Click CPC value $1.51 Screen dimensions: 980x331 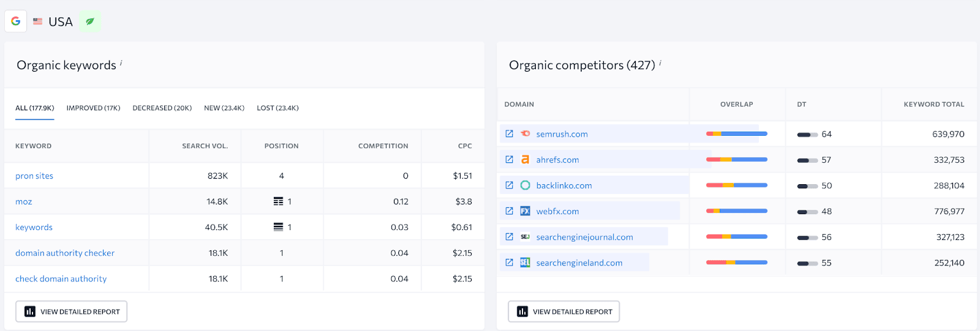(x=462, y=176)
